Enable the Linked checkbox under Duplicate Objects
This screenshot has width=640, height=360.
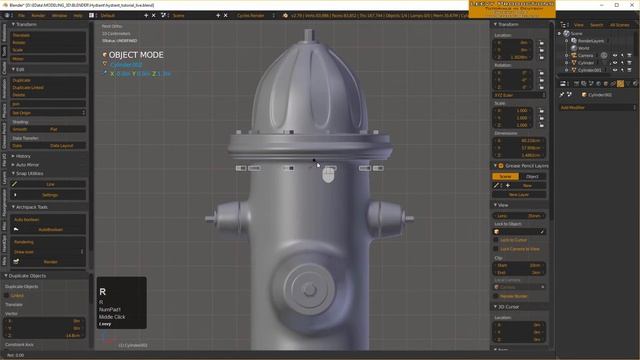click(7, 295)
